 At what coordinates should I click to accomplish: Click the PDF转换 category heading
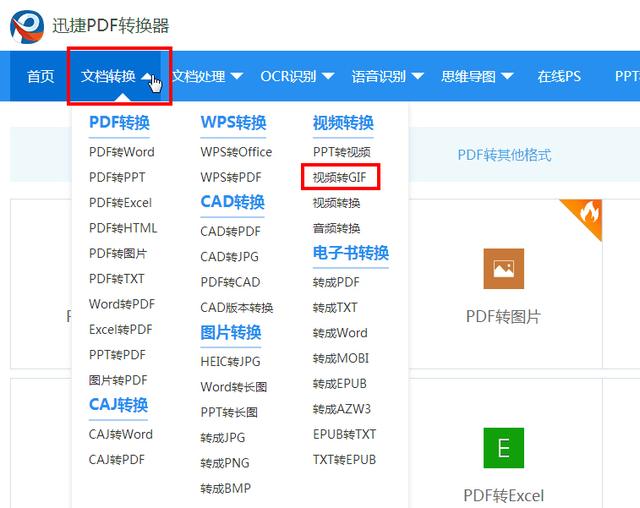pyautogui.click(x=119, y=122)
